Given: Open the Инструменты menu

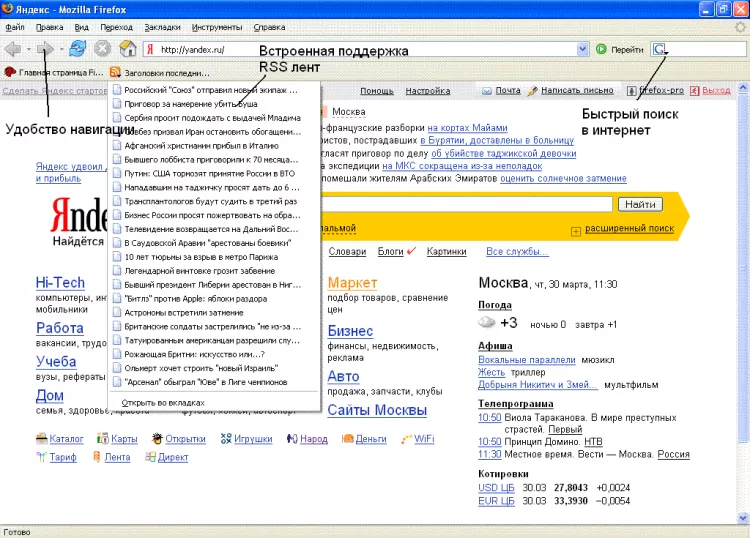Looking at the screenshot, I should 217,27.
